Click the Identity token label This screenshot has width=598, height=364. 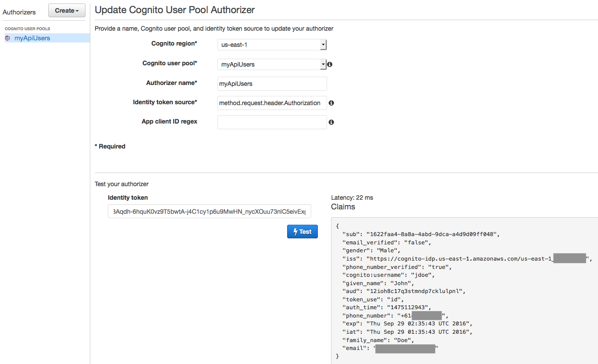pyautogui.click(x=128, y=198)
